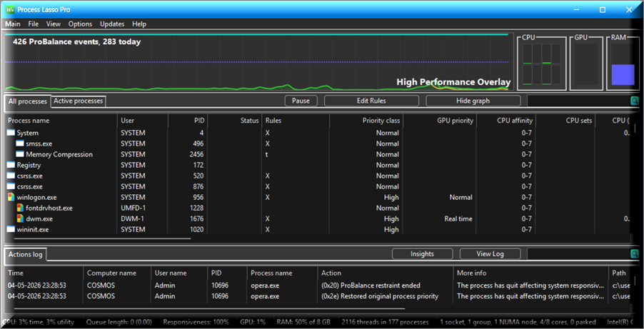Sort the log by Computer name column
The width and height of the screenshot is (644, 329).
point(118,273)
